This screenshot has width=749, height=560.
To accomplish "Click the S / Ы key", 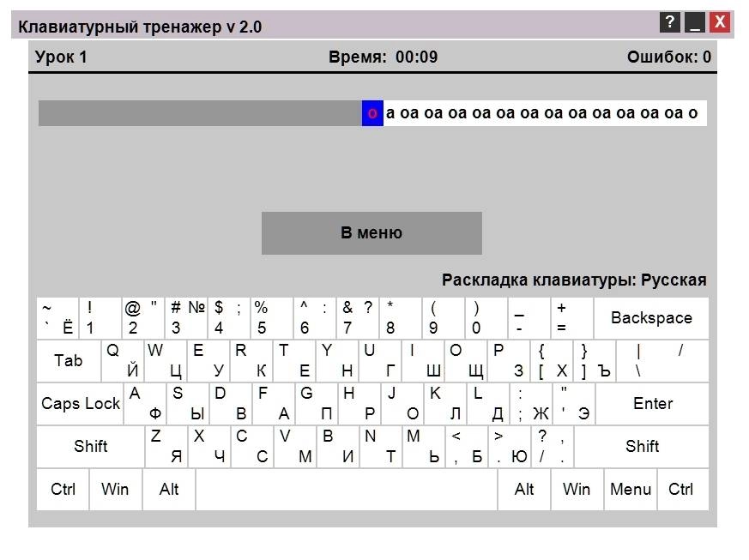I will [x=188, y=404].
